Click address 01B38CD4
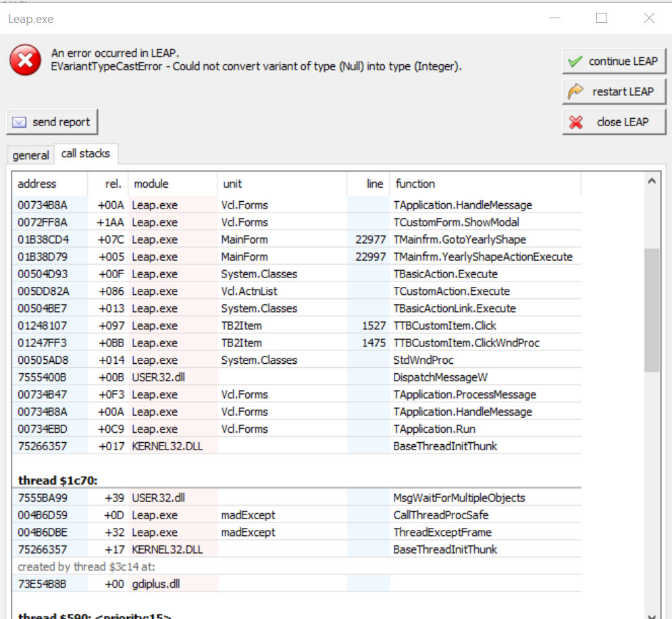This screenshot has width=672, height=619. click(x=43, y=240)
